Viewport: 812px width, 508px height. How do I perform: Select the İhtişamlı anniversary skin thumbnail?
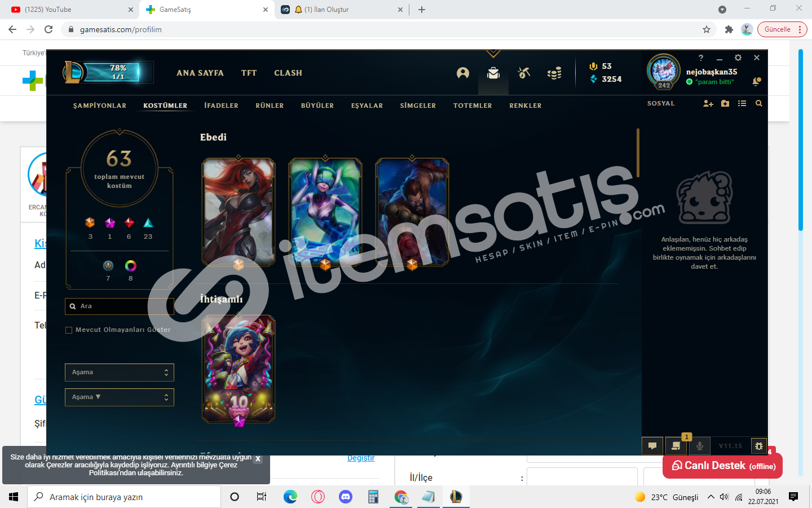pyautogui.click(x=239, y=369)
